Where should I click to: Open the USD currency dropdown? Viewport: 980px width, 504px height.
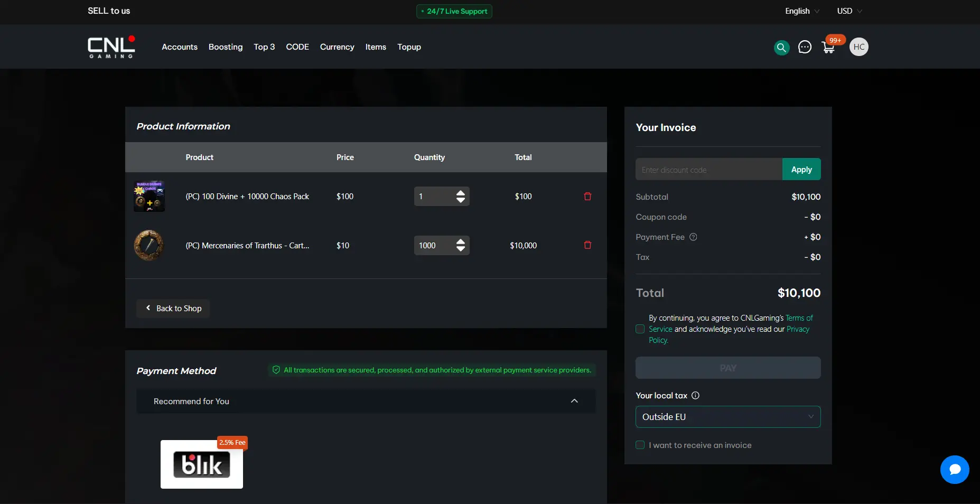click(x=849, y=11)
